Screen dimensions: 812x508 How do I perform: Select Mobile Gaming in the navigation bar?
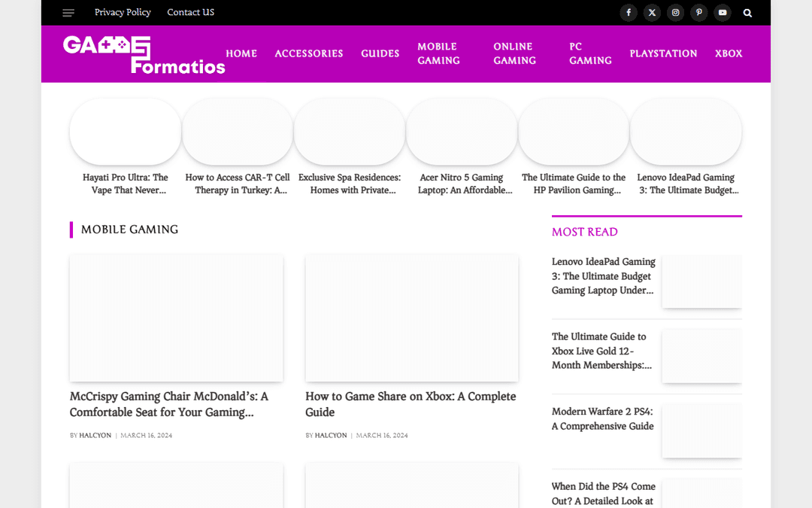click(438, 53)
